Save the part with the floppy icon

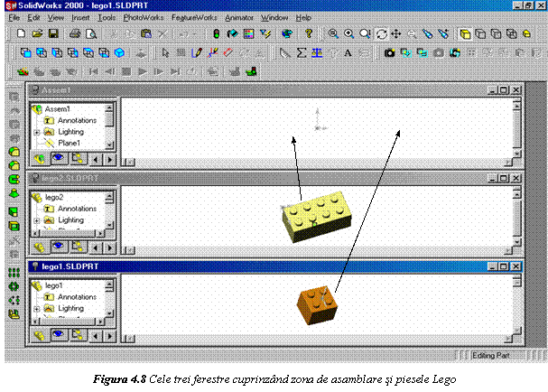(51, 33)
